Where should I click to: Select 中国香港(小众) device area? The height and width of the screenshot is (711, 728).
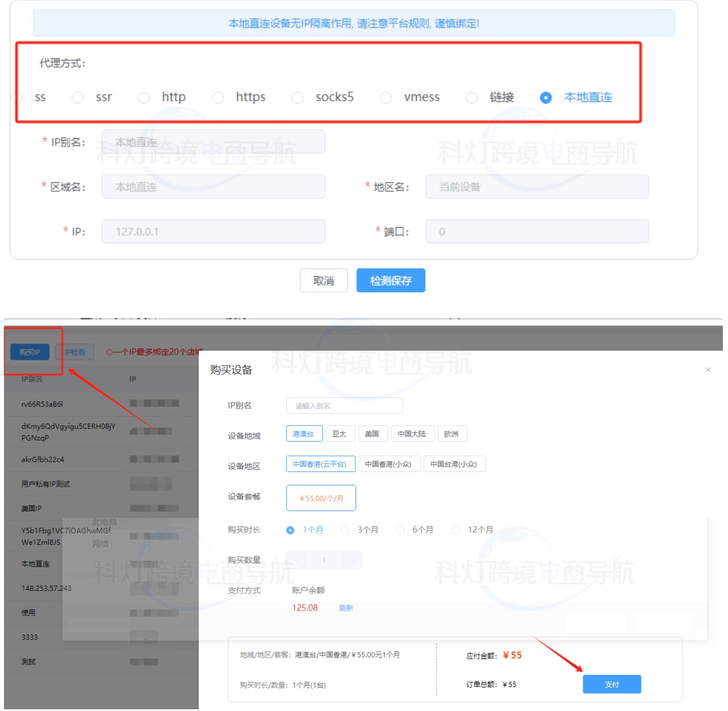pos(389,463)
